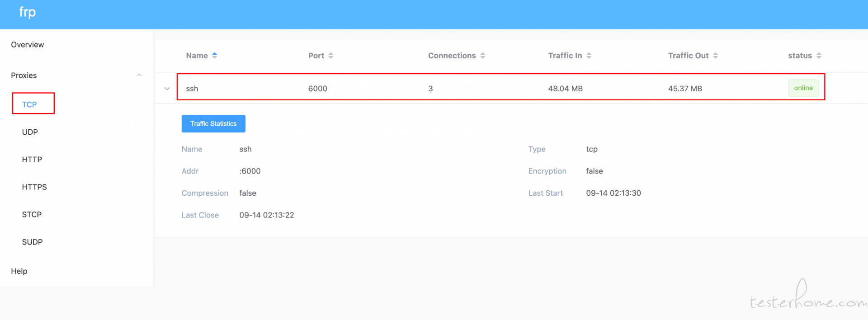Open the UDP proxies list
This screenshot has width=868, height=320.
point(30,132)
